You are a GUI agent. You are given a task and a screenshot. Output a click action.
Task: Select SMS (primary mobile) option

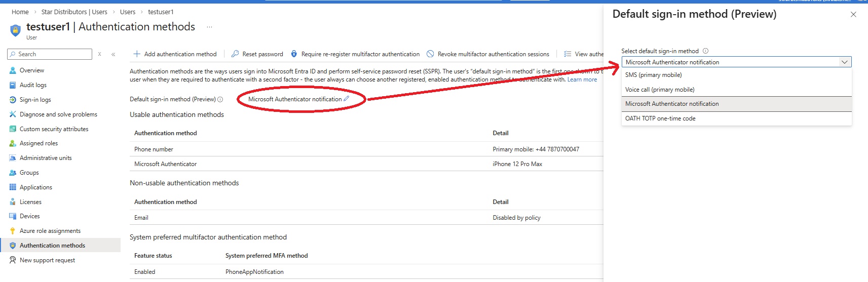coord(653,75)
